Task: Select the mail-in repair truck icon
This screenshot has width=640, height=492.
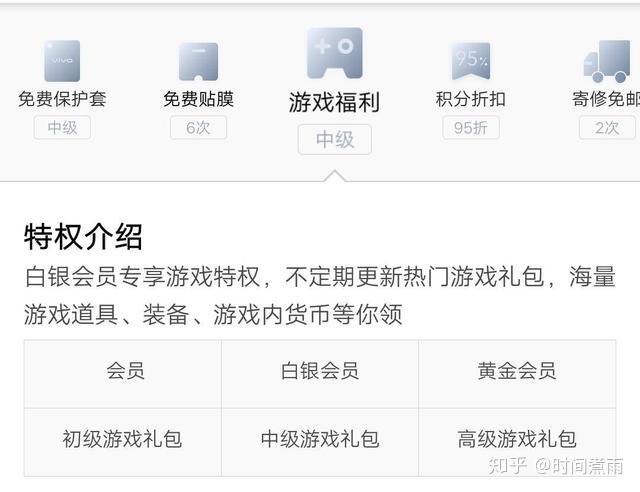Action: (607, 61)
